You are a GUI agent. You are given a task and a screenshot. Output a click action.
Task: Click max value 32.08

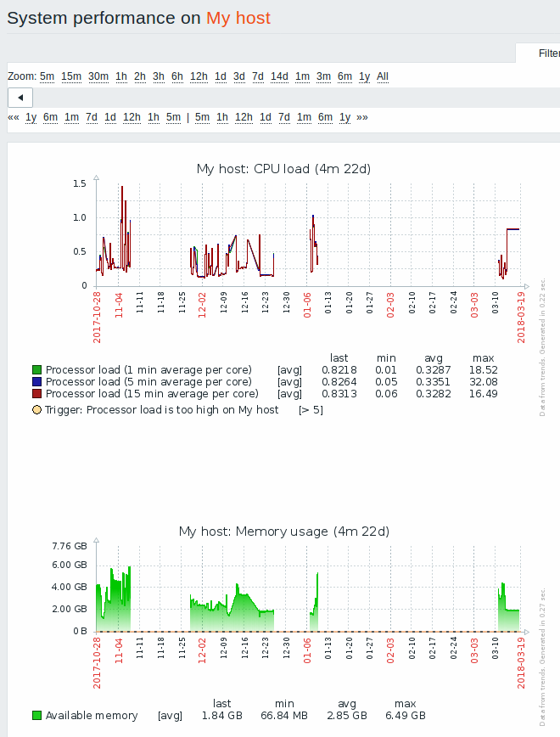click(x=484, y=382)
